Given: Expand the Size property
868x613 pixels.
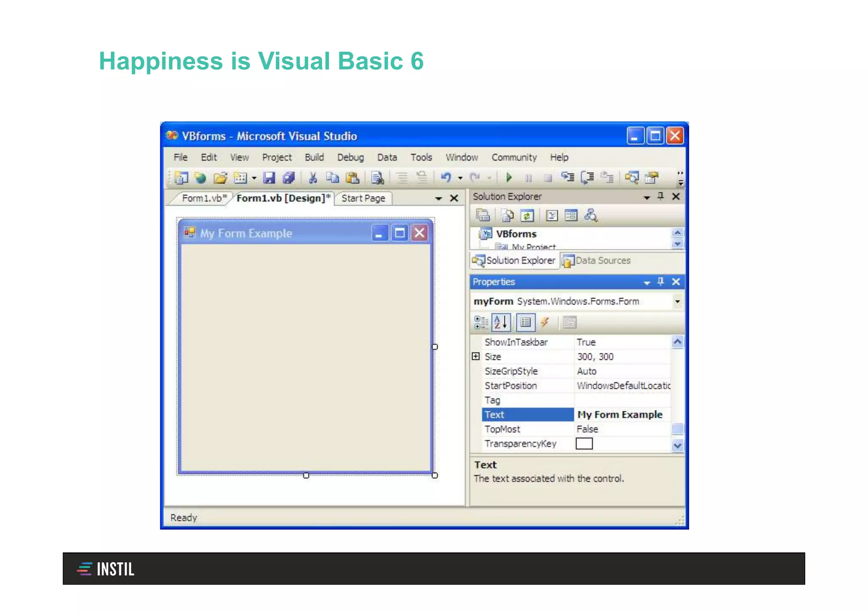Looking at the screenshot, I should (x=476, y=356).
